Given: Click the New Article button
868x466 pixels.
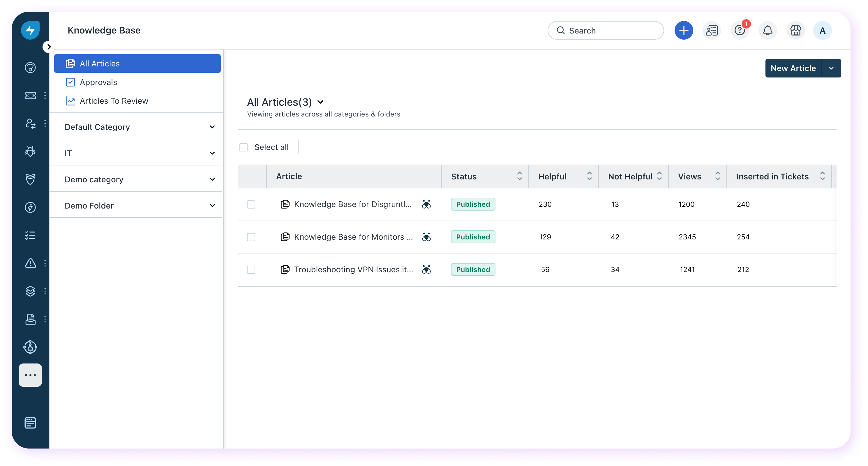Looking at the screenshot, I should pos(793,68).
